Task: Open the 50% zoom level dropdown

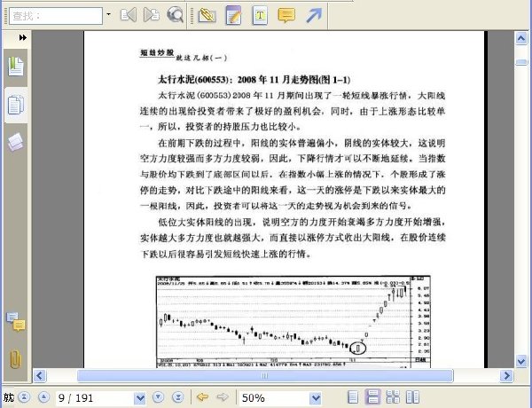Action: 316,397
